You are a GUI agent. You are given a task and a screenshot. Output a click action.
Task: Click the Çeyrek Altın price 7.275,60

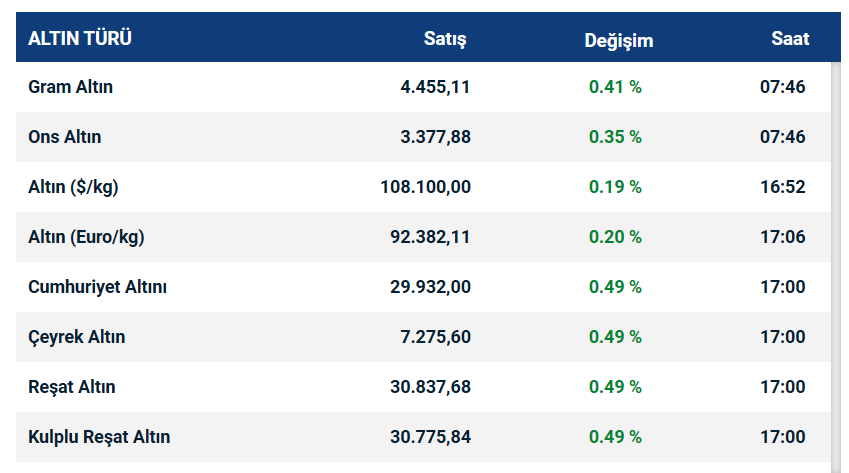(x=435, y=337)
